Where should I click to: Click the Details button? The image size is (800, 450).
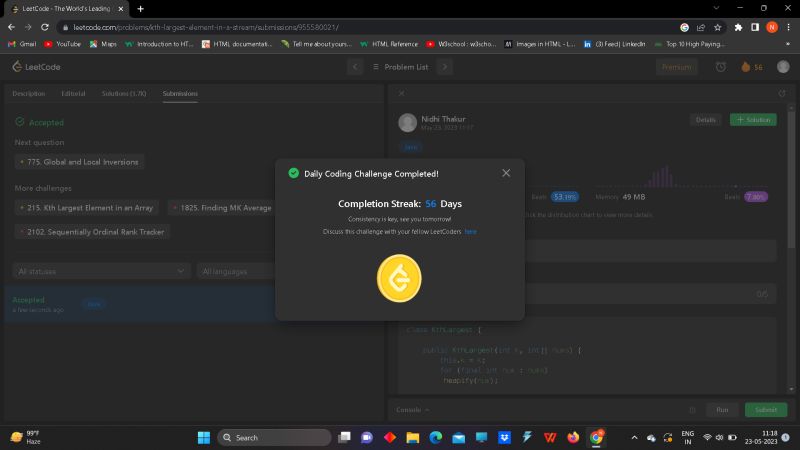[x=706, y=120]
